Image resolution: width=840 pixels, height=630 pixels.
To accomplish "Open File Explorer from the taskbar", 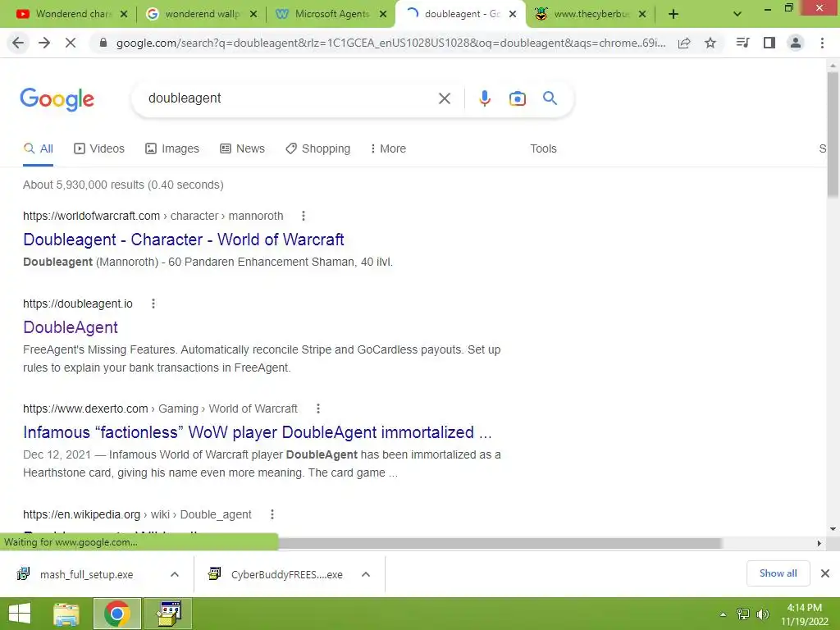I will 66,614.
